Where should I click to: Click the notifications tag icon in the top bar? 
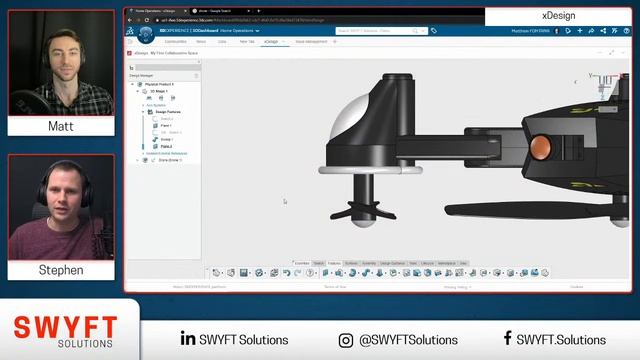click(568, 31)
